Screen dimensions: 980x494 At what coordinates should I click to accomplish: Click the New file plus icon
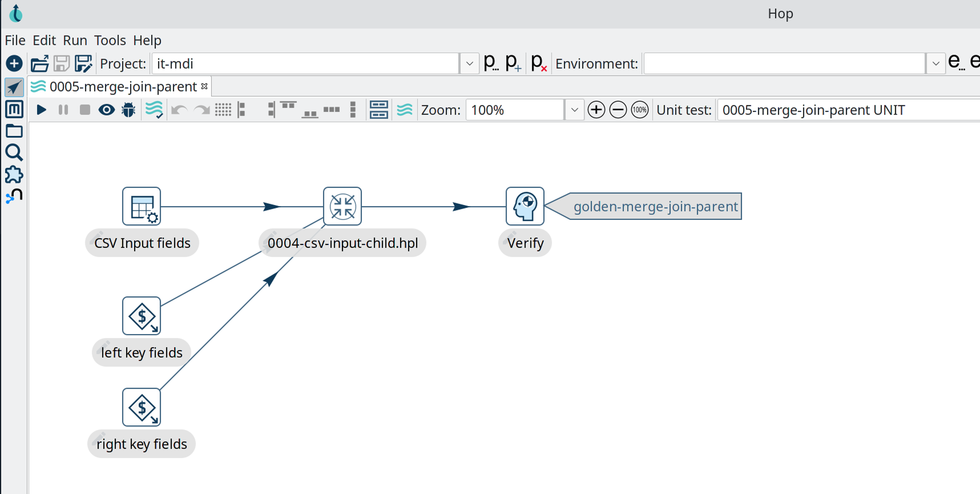(14, 64)
